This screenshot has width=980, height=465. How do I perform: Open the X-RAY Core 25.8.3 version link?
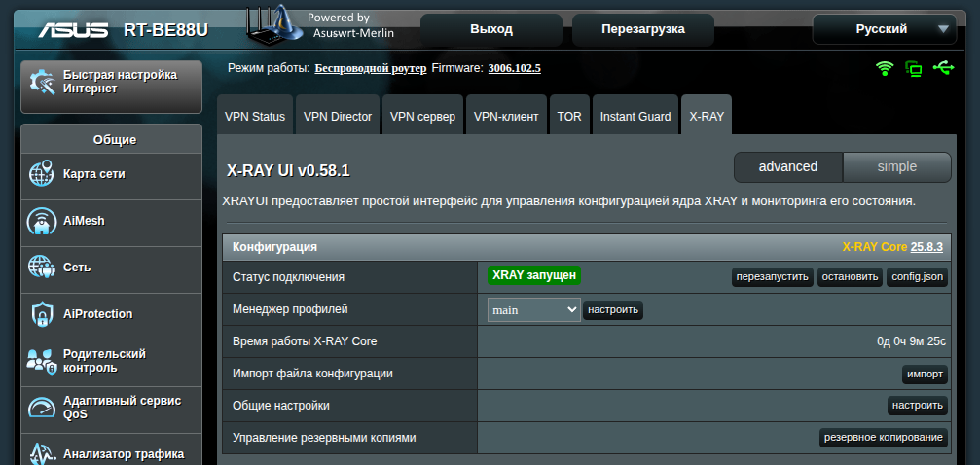tap(926, 247)
